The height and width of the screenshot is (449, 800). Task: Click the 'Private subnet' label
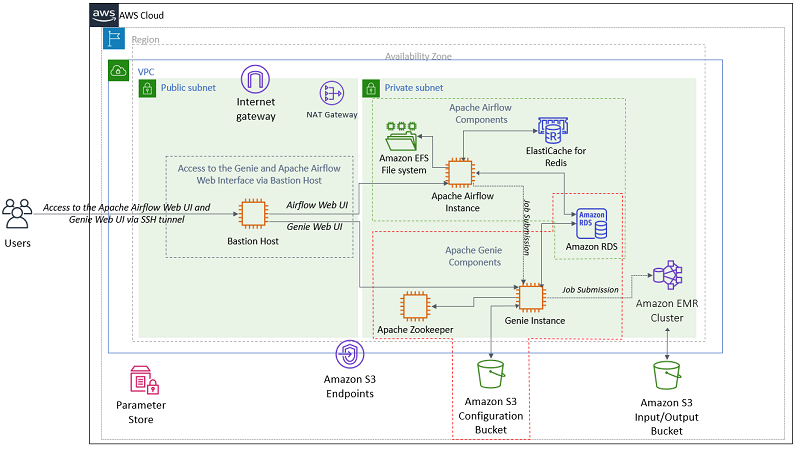click(x=414, y=88)
